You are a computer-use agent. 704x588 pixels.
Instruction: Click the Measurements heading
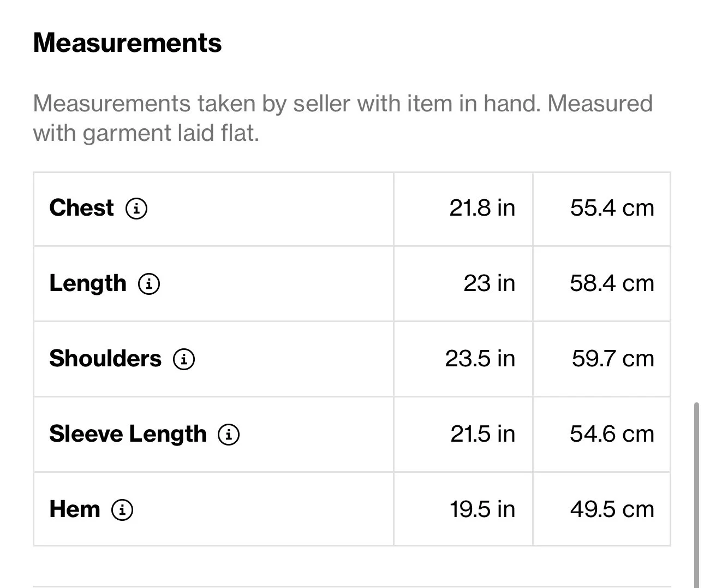tap(127, 43)
